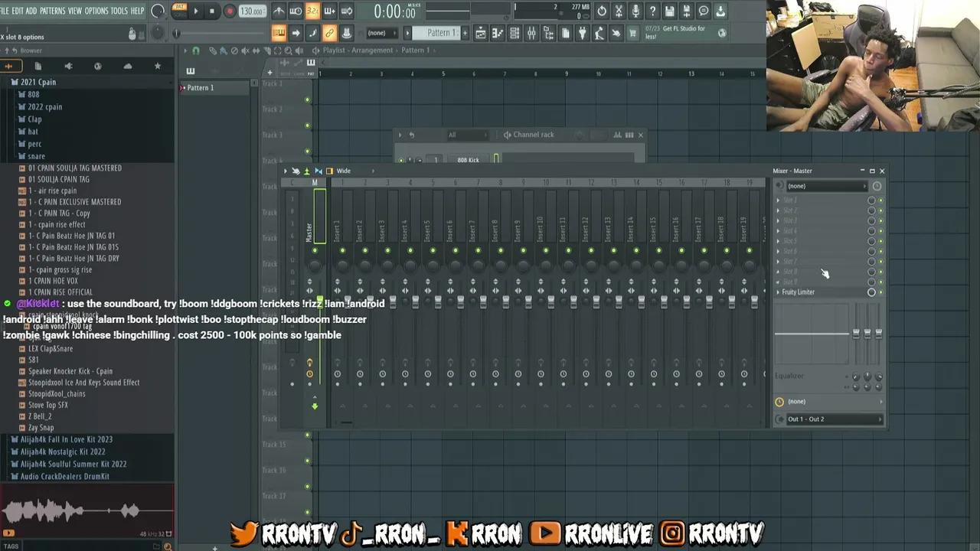Expand the 2021 Cpain folder
980x551 pixels.
[38, 82]
